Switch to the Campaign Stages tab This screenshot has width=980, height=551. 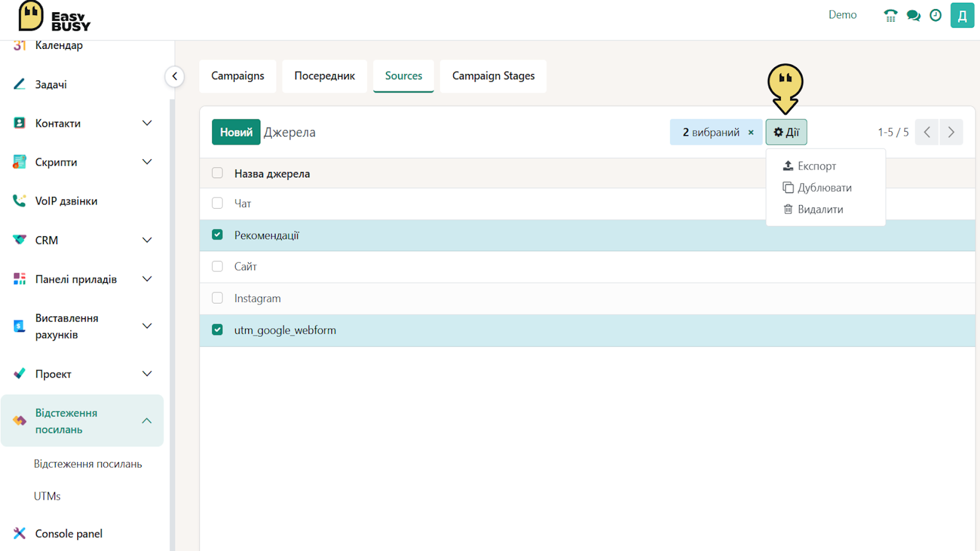(493, 76)
